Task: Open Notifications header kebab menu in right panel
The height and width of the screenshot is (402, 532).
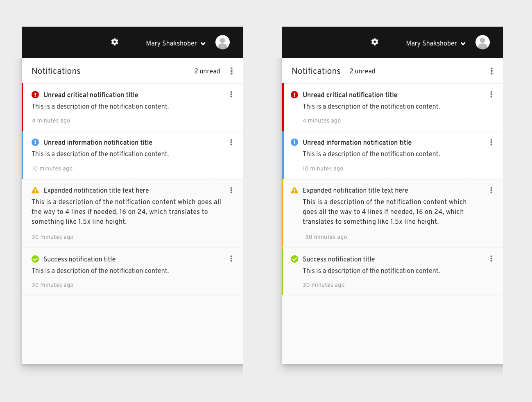Action: tap(491, 71)
